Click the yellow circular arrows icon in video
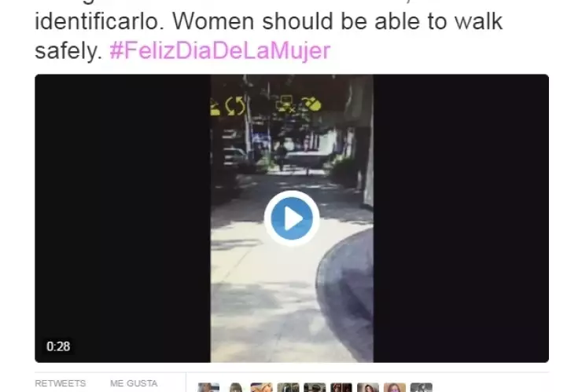The height and width of the screenshot is (392, 582). click(235, 106)
